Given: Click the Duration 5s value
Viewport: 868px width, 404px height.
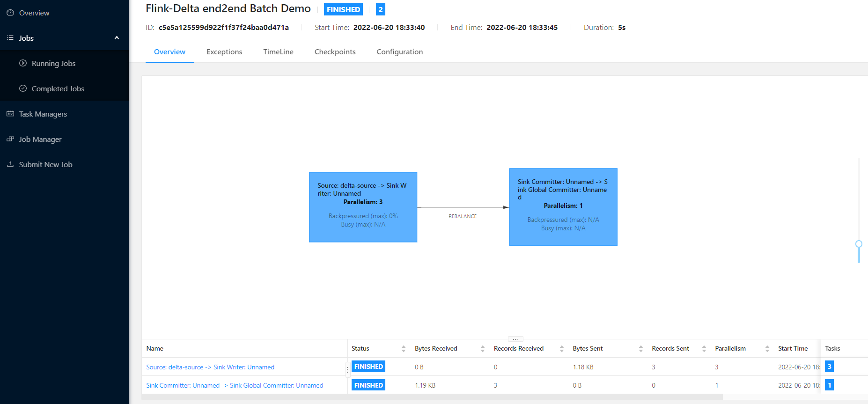Looking at the screenshot, I should (622, 28).
